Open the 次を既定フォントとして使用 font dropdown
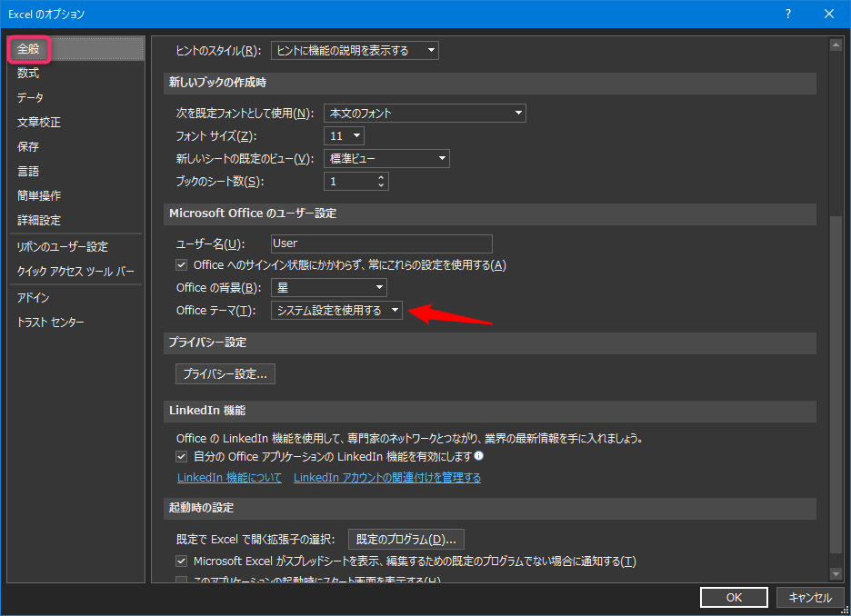851x616 pixels. coord(425,113)
